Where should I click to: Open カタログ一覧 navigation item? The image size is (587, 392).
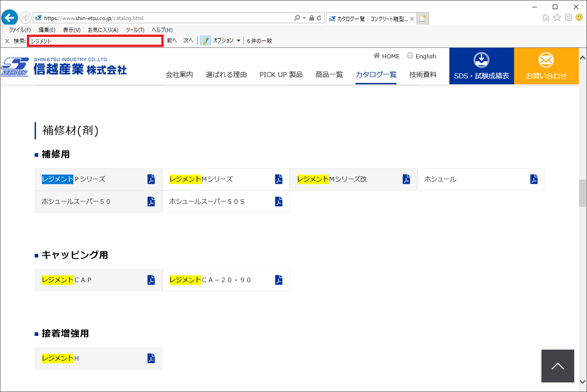[376, 74]
